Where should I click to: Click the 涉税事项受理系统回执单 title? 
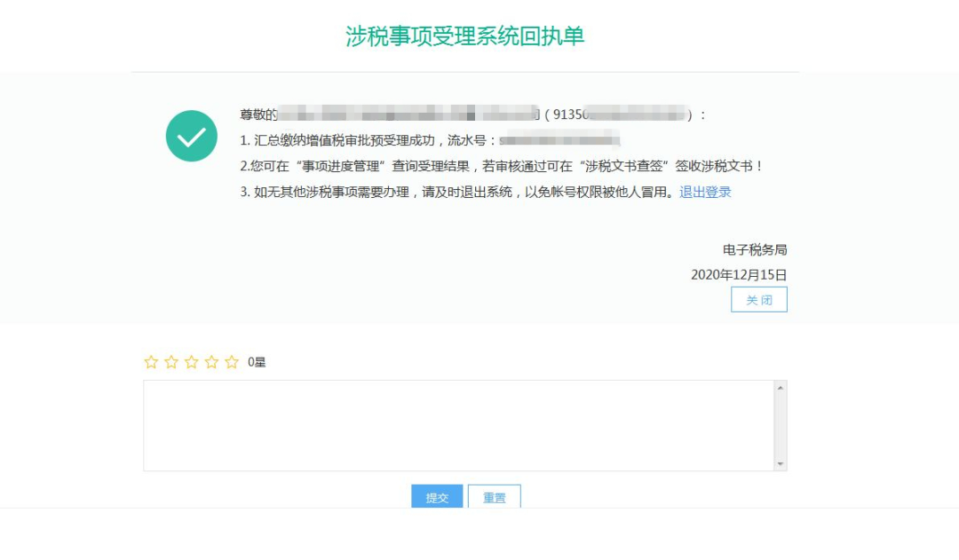coord(464,36)
